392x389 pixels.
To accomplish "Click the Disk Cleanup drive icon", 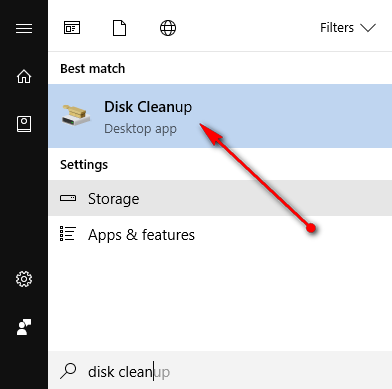I will click(x=76, y=115).
